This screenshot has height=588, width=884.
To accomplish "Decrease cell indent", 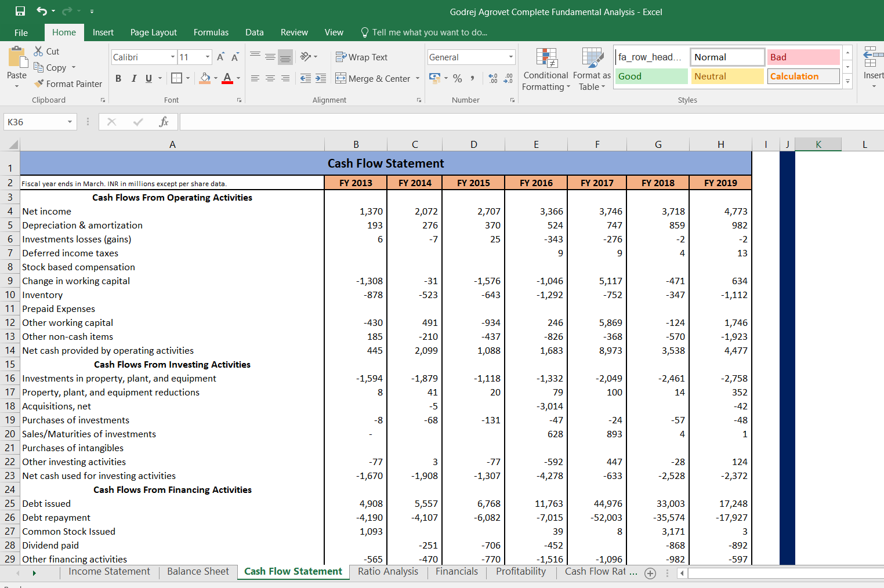I will [306, 78].
